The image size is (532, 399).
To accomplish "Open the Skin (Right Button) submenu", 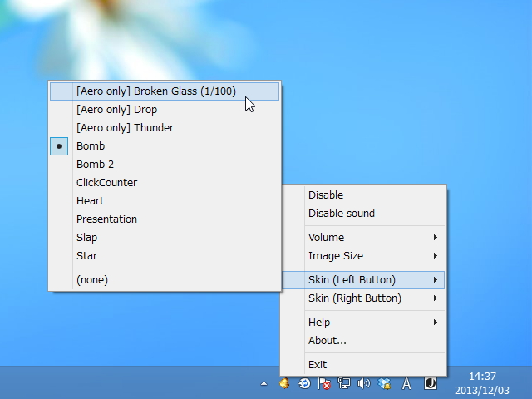I will coord(363,298).
